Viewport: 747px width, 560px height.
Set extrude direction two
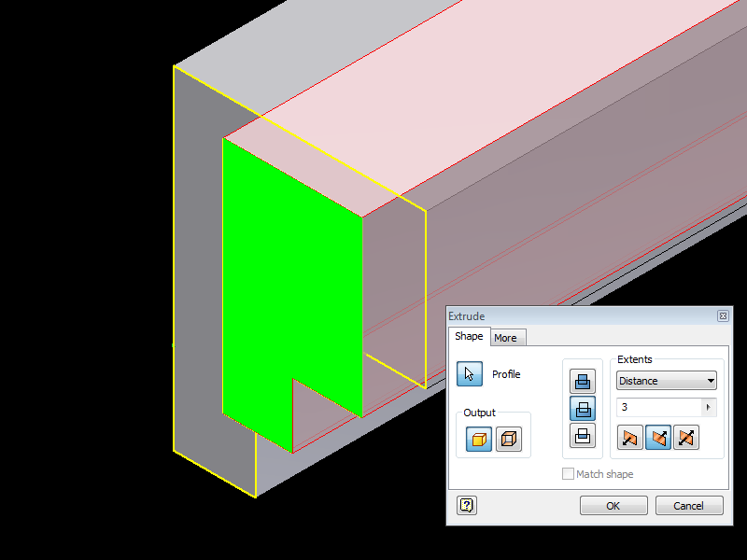(x=658, y=437)
